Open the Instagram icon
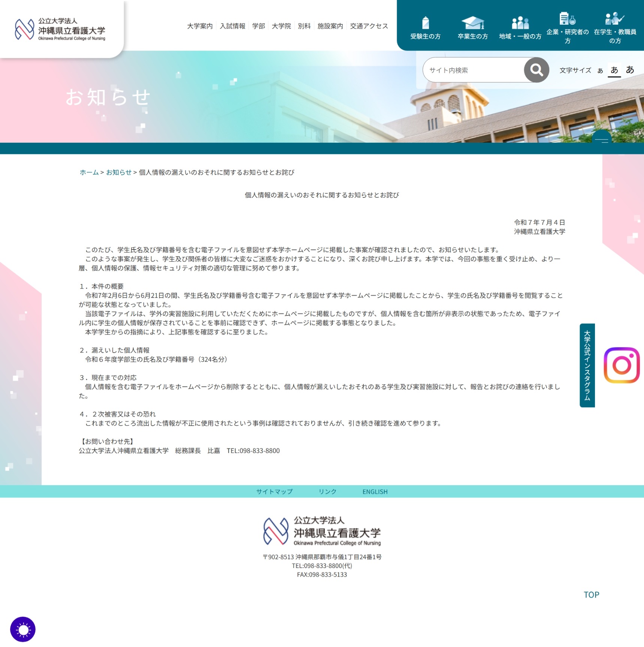644x647 pixels. point(622,365)
